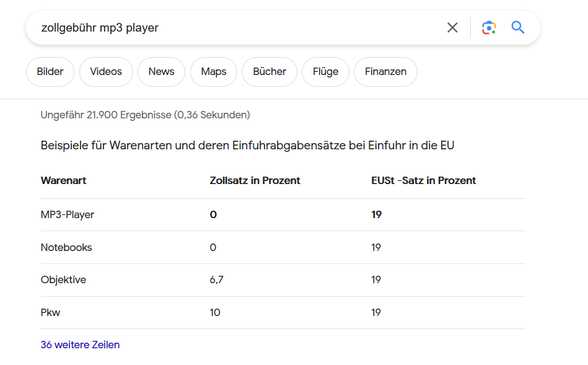Open the Videos results filter
The image size is (588, 365).
click(106, 72)
